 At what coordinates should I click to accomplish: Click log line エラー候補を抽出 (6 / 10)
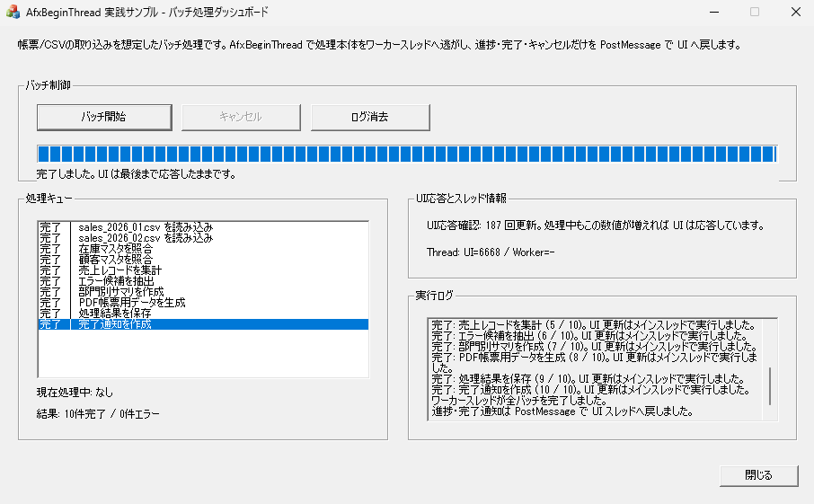coord(589,336)
